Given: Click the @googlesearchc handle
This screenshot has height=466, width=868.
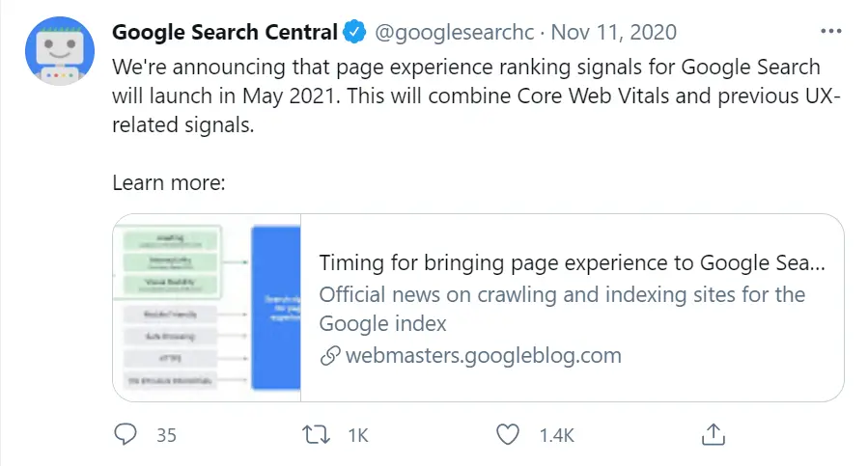Looking at the screenshot, I should click(x=455, y=32).
